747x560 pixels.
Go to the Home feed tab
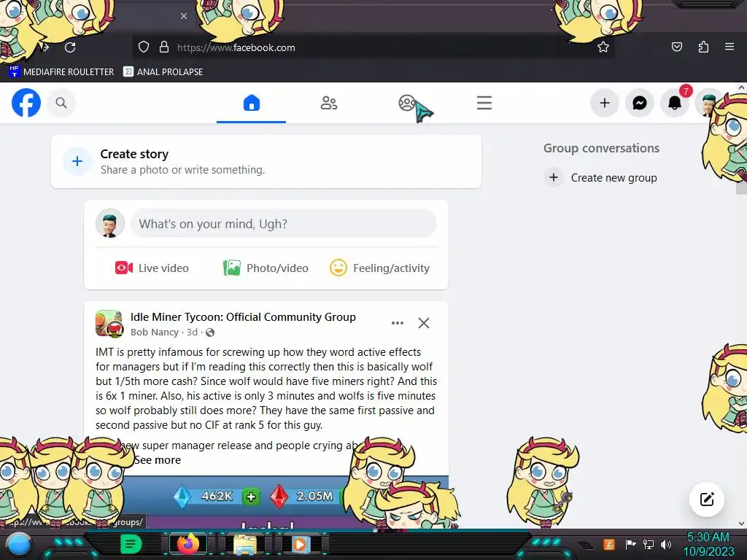[252, 103]
